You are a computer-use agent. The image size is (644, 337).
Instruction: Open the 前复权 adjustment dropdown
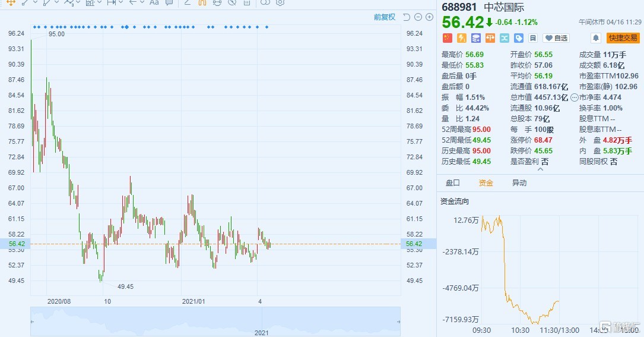click(x=384, y=17)
